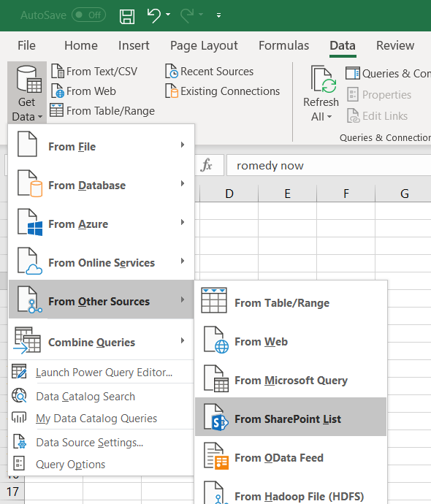Click the From OData Feed icon
This screenshot has width=431, height=504.
point(216,456)
